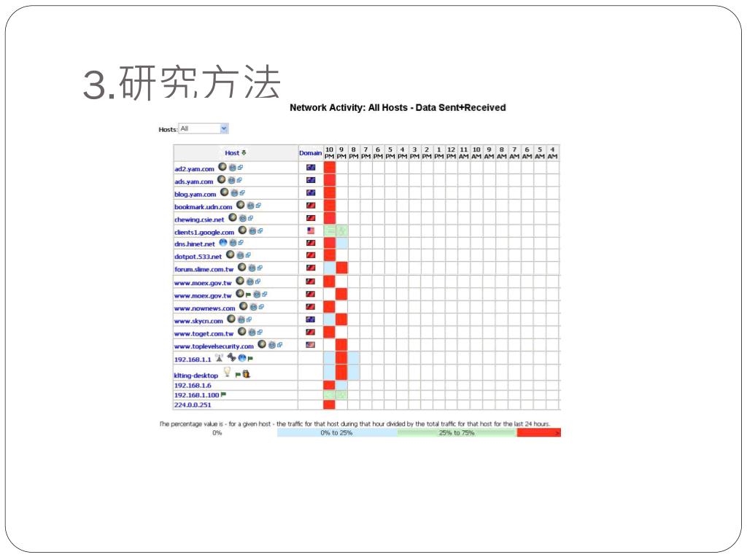Click the dark globe icon beside bookmark.udn.com

click(x=241, y=205)
